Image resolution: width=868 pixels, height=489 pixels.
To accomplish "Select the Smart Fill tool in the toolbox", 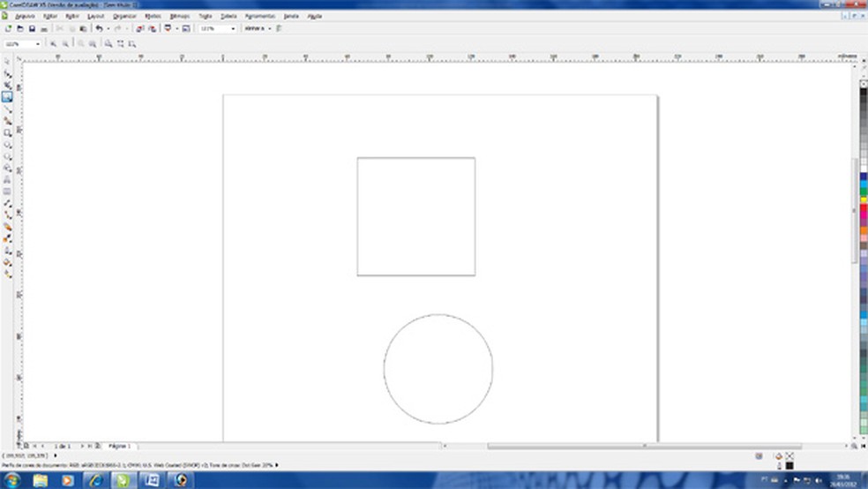I will click(x=7, y=121).
